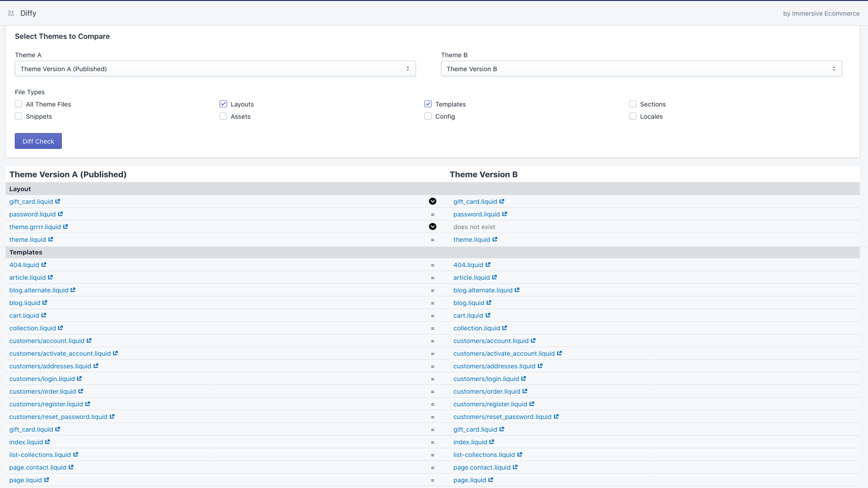The width and height of the screenshot is (868, 488).
Task: Open external link icon beside password.liquid in Theme A
Action: point(60,214)
